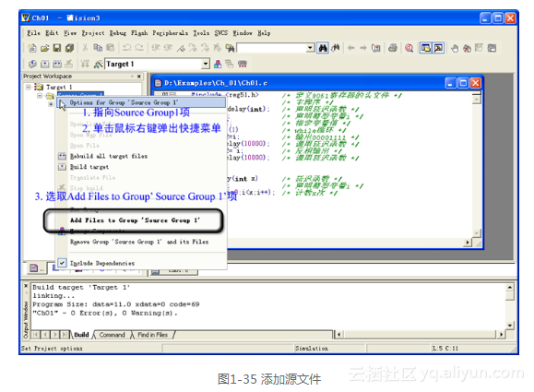The height and width of the screenshot is (392, 534).
Task: Click the Find in Files toolbar icon
Action: pyautogui.click(x=231, y=48)
